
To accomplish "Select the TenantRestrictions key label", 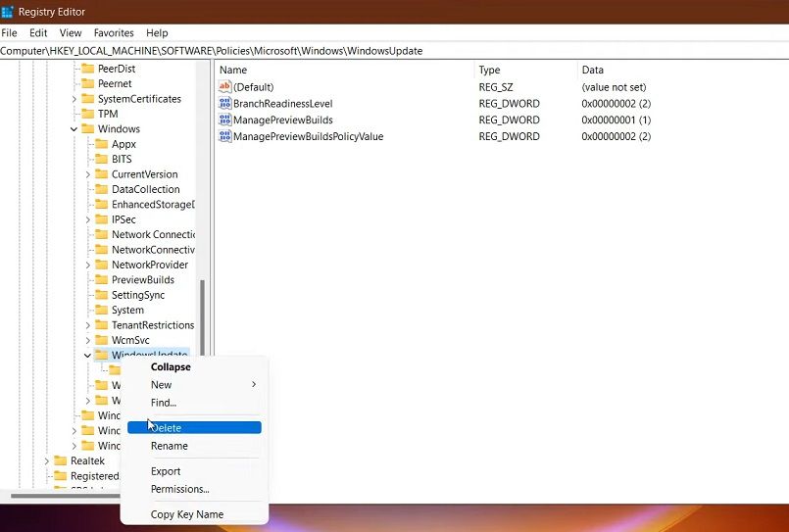I will pos(153,325).
